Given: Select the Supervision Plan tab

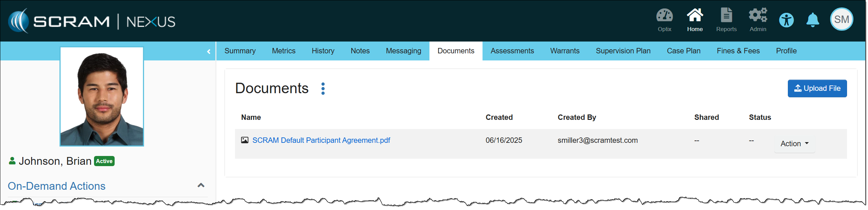Looking at the screenshot, I should coord(623,51).
